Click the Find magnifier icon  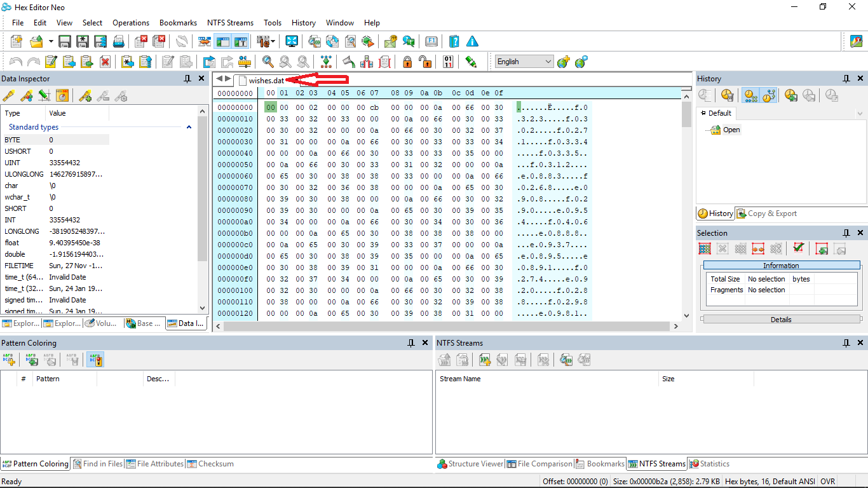(268, 62)
